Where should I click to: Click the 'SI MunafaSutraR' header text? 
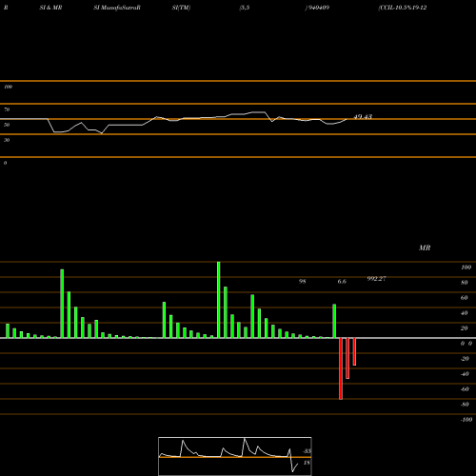117,8
